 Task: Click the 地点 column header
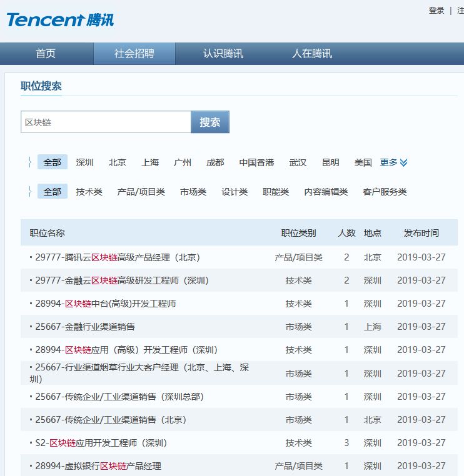373,233
